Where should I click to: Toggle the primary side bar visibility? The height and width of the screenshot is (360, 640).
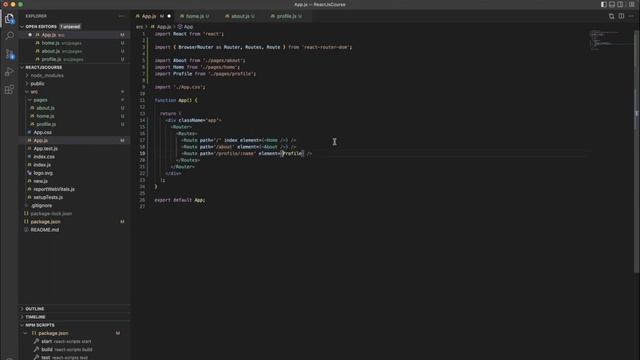pos(603,4)
